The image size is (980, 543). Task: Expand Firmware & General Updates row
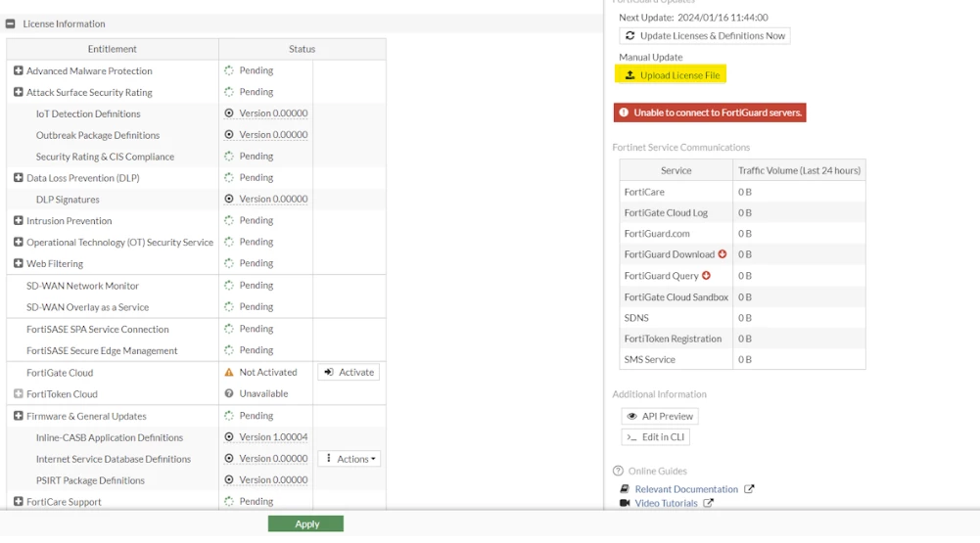tap(19, 416)
